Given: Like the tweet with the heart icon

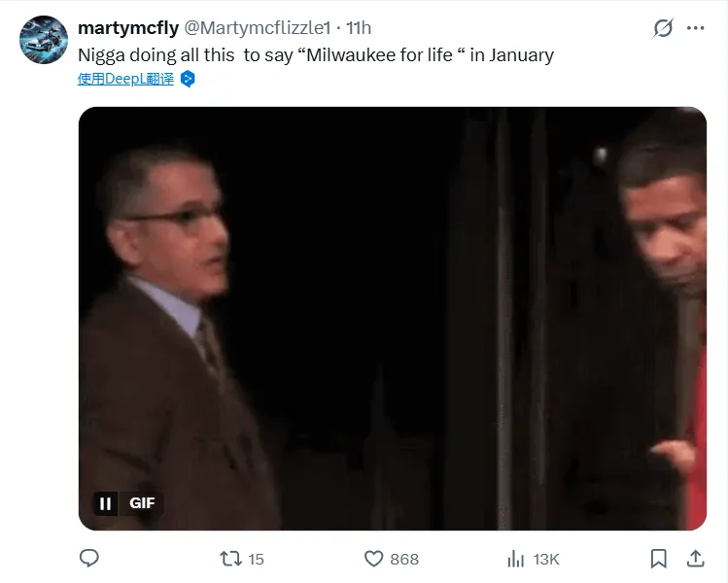Looking at the screenshot, I should click(373, 559).
